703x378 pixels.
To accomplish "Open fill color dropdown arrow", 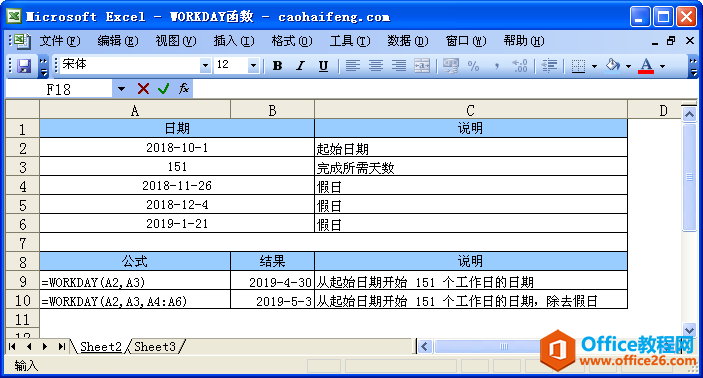I will point(628,66).
